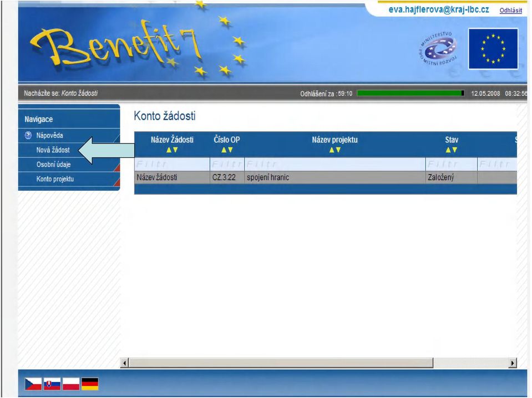Click the Stav column header
The width and height of the screenshot is (532, 398).
452,140
